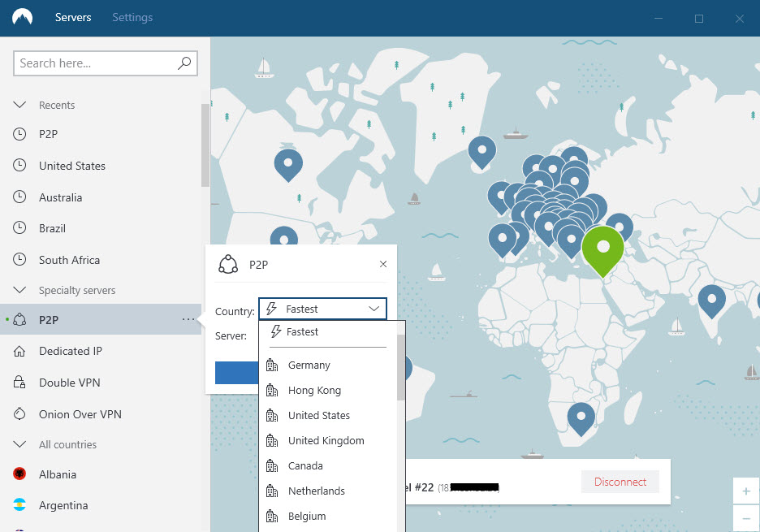The image size is (760, 532).
Task: Click the sidebar vertical scrollbar
Action: pyautogui.click(x=205, y=145)
